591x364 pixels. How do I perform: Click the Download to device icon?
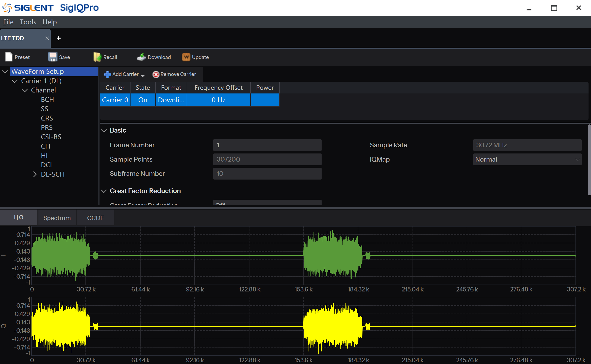click(x=141, y=57)
